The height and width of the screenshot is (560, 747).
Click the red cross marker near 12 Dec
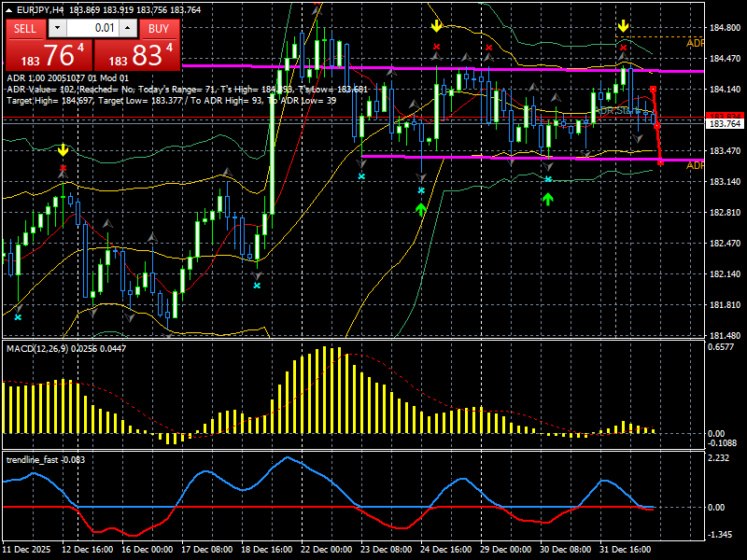[63, 168]
